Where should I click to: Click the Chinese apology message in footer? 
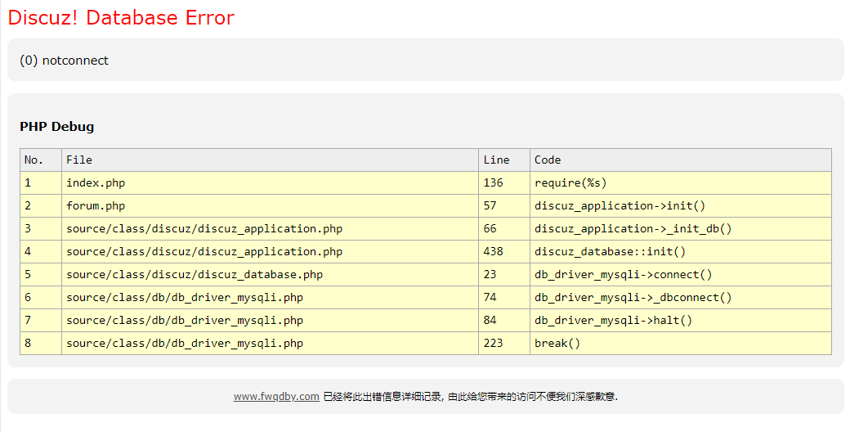[x=471, y=397]
